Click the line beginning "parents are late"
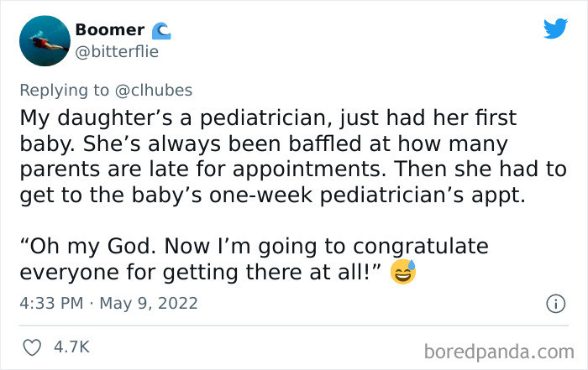 click(x=292, y=169)
